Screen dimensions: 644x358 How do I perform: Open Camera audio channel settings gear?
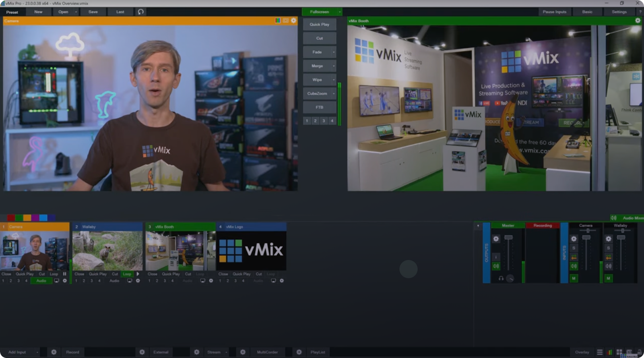[574, 239]
